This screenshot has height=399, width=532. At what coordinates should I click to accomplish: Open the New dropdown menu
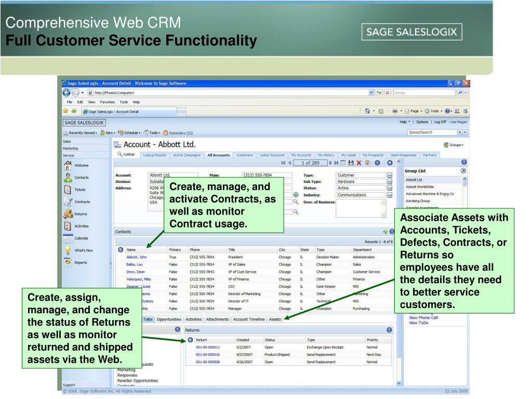108,133
